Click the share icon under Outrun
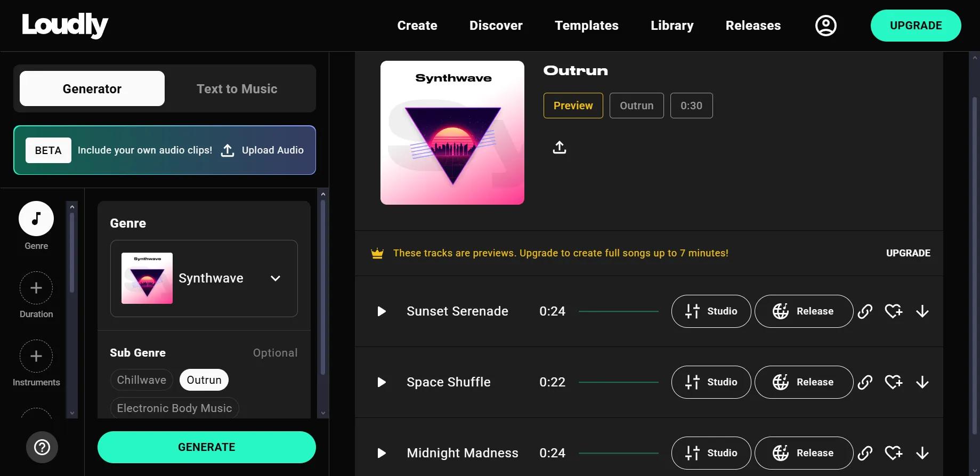 tap(559, 147)
